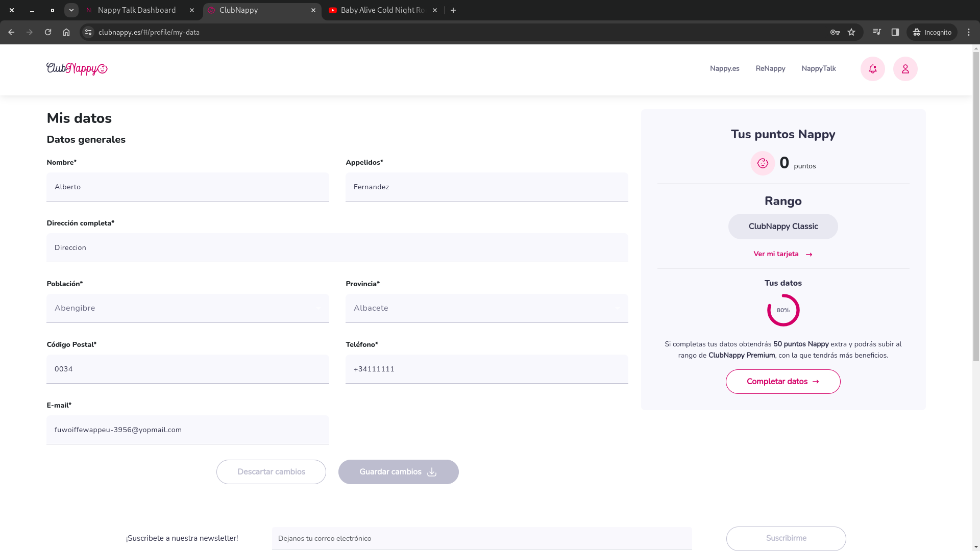Click the Completar datos button
Image resolution: width=980 pixels, height=551 pixels.
(x=782, y=382)
